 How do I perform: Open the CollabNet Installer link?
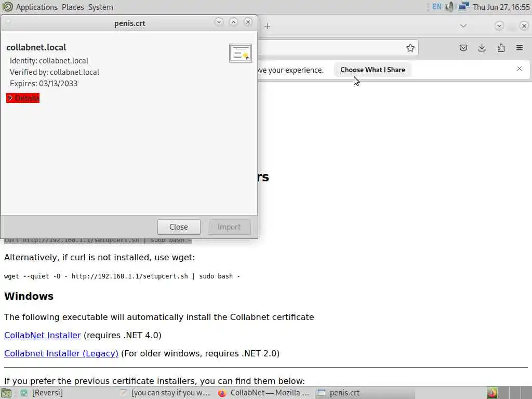(43, 335)
